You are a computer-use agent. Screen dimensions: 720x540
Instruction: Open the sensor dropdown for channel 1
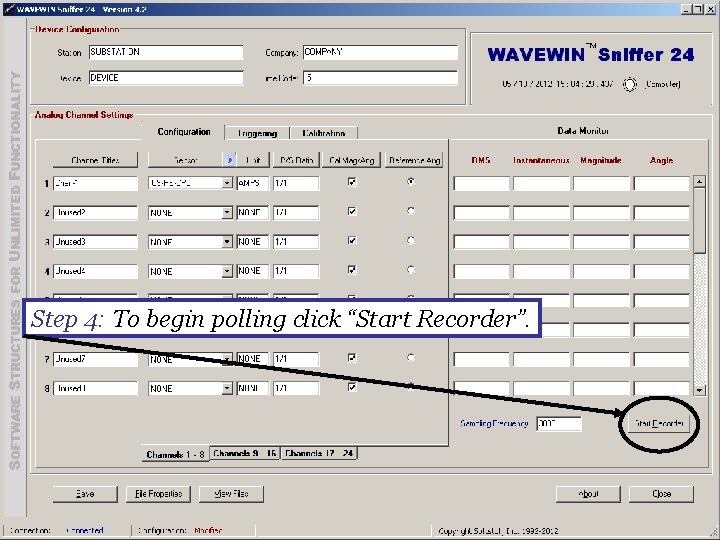coord(227,183)
